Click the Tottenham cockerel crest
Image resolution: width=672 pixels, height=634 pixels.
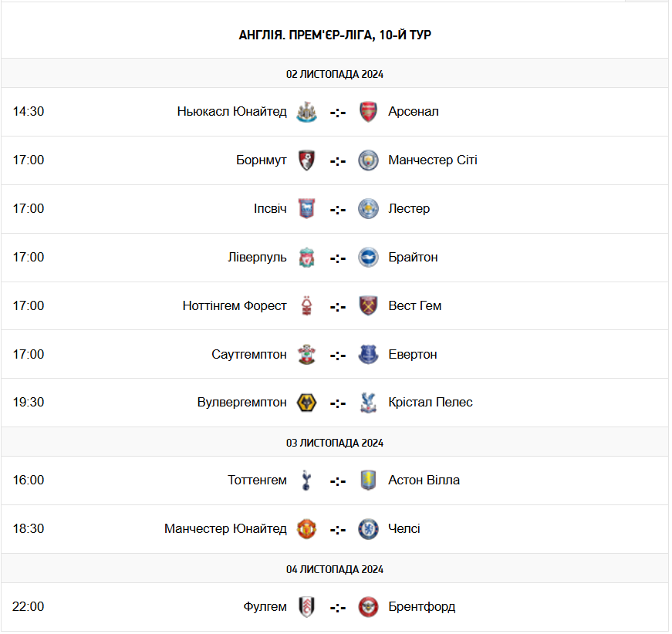click(307, 481)
